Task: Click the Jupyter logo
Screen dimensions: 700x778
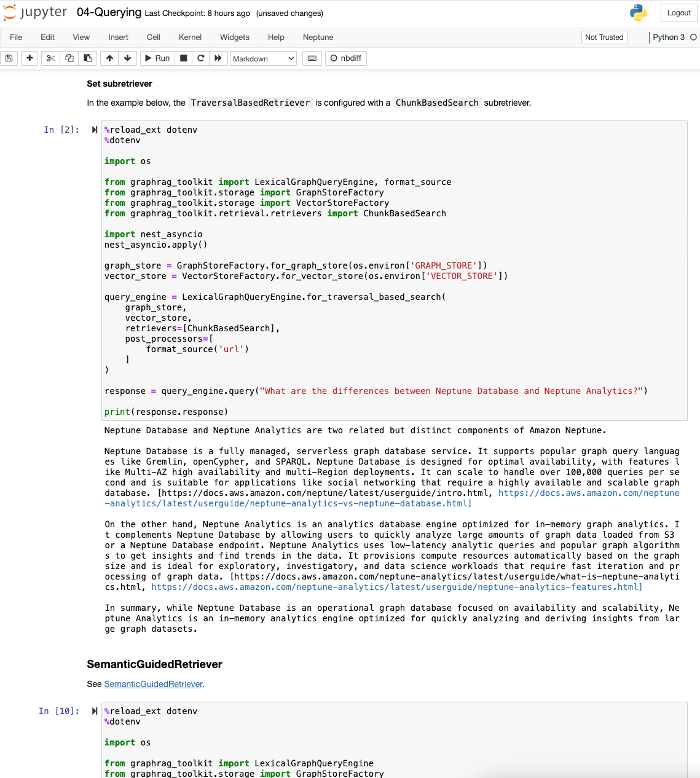Action: pyautogui.click(x=35, y=13)
